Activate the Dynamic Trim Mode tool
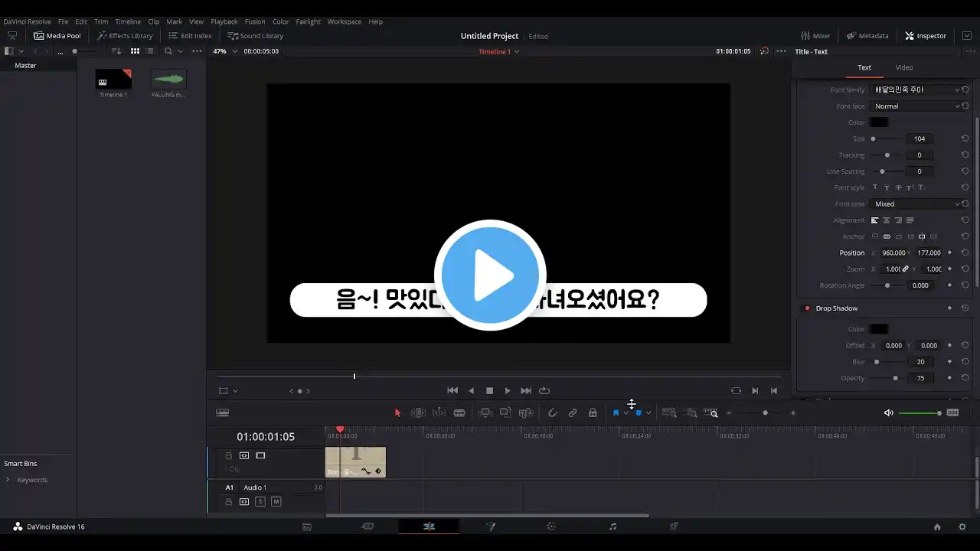980x551 pixels. [x=439, y=412]
